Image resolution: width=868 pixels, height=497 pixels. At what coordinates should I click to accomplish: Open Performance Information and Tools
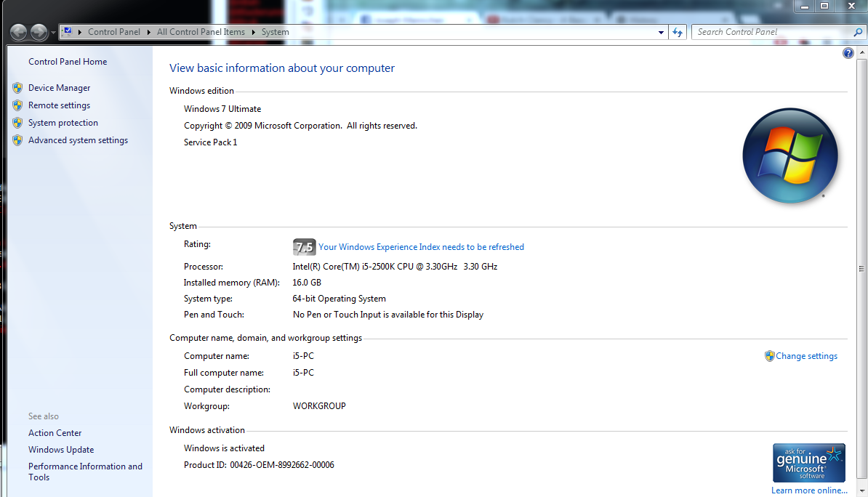coord(85,472)
